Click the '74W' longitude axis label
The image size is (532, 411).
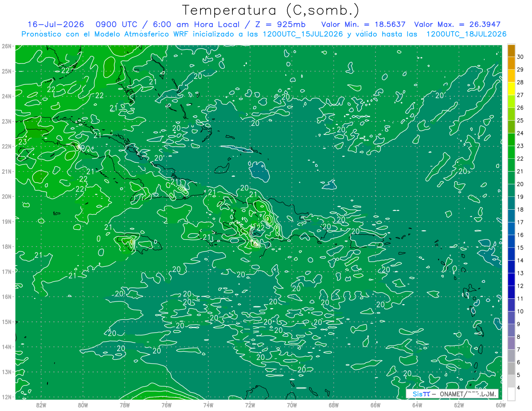[208, 405]
